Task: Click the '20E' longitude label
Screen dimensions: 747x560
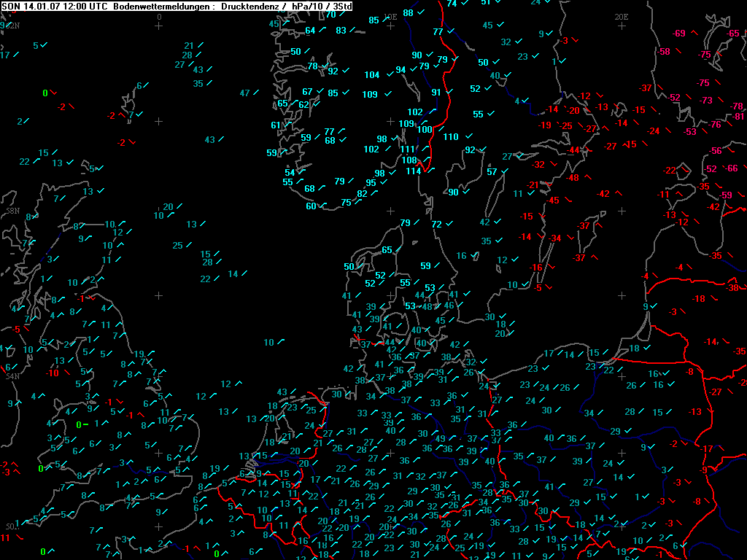Action: point(622,16)
